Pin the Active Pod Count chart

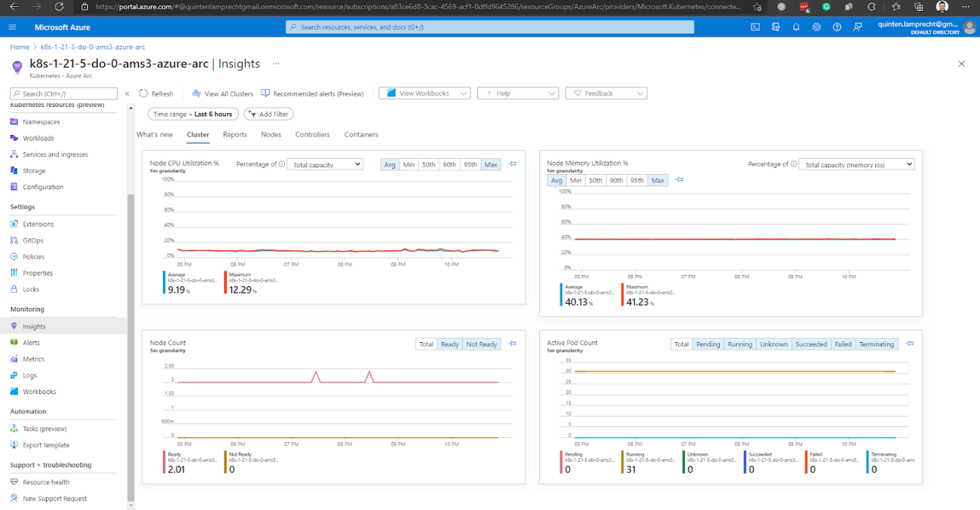(909, 344)
